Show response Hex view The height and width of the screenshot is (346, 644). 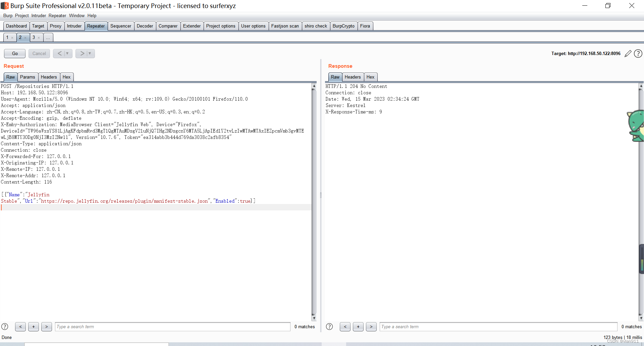pos(370,77)
